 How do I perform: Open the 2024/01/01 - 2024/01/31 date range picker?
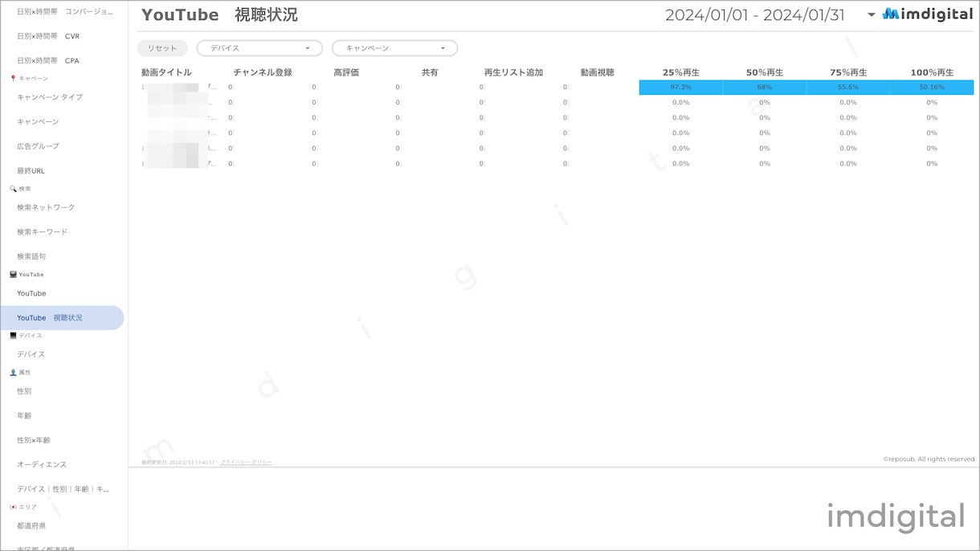pos(770,14)
